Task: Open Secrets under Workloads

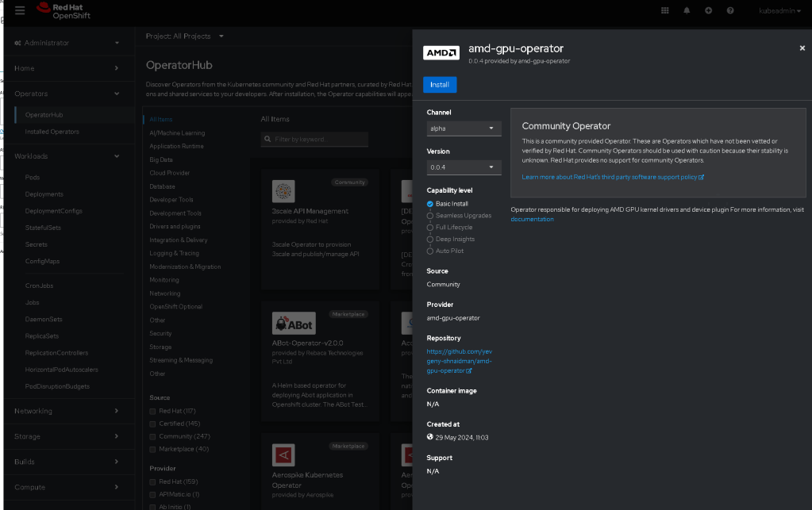Action: tap(37, 244)
